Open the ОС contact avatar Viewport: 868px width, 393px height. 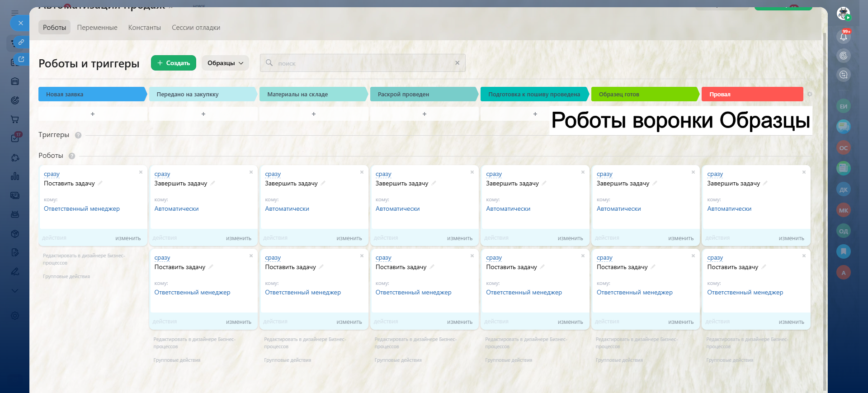pos(844,148)
